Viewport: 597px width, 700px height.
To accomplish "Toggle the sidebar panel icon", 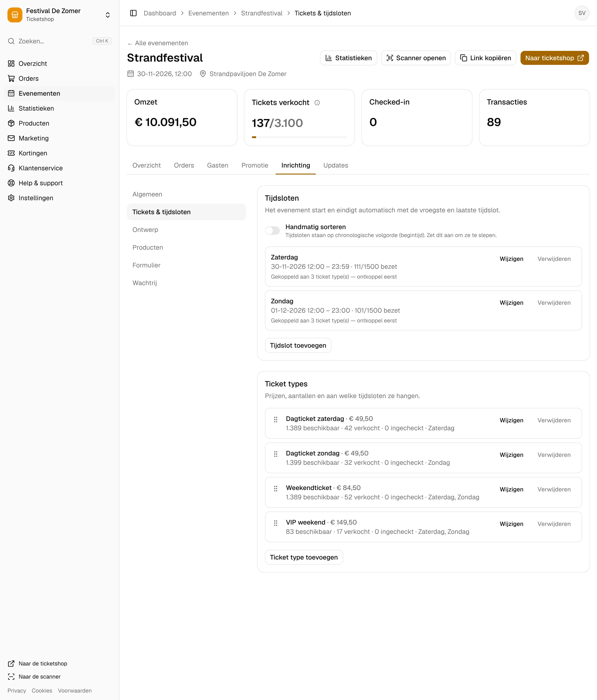I will (133, 13).
